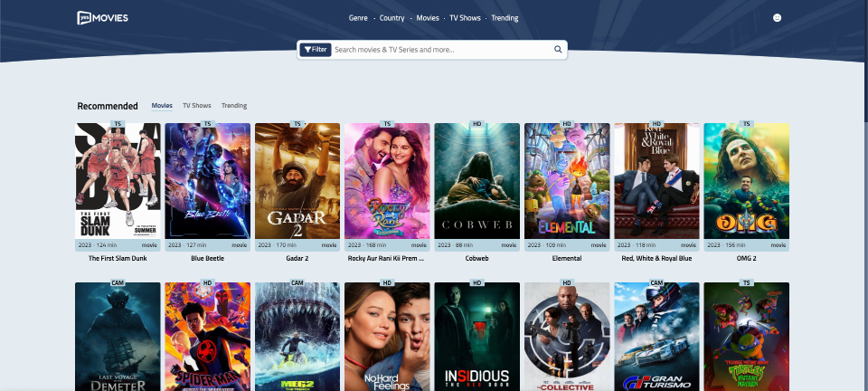This screenshot has width=868, height=391.
Task: Click '2023 · 109 min' under Elemental
Action: click(x=546, y=244)
